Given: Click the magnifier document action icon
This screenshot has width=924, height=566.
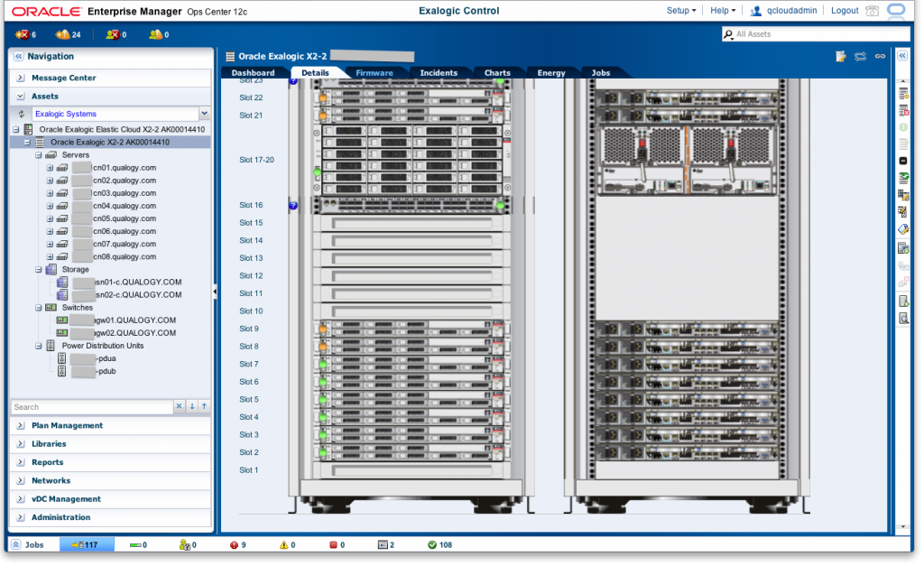Looking at the screenshot, I should tap(903, 319).
